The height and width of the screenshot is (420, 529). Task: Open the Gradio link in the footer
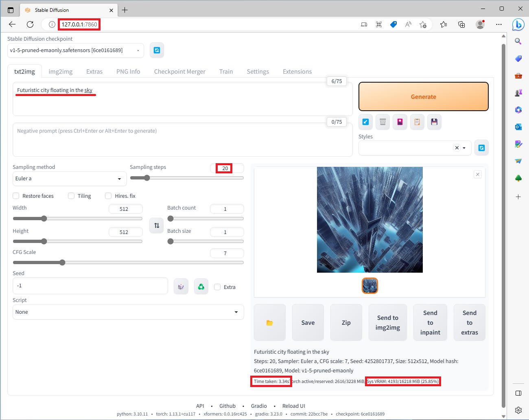point(259,406)
